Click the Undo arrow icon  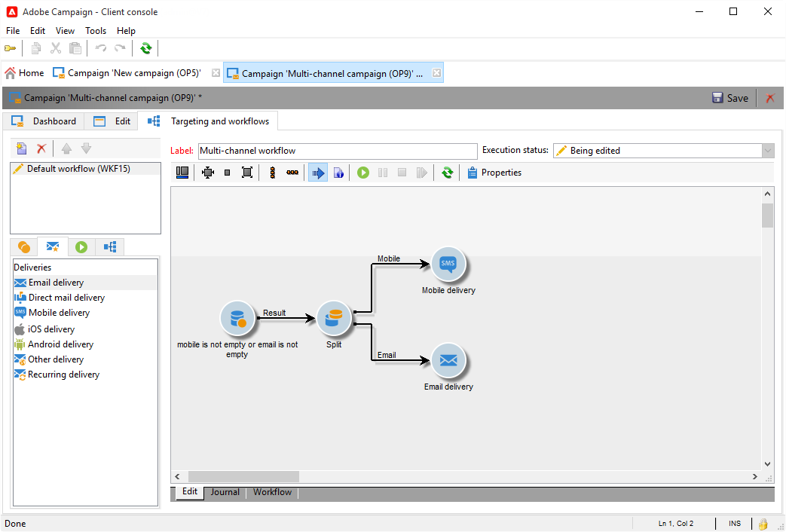(101, 48)
